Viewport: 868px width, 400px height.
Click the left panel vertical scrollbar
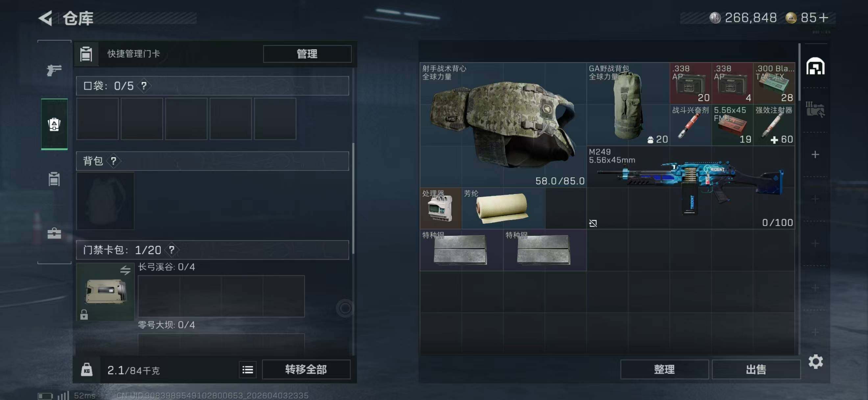353,198
